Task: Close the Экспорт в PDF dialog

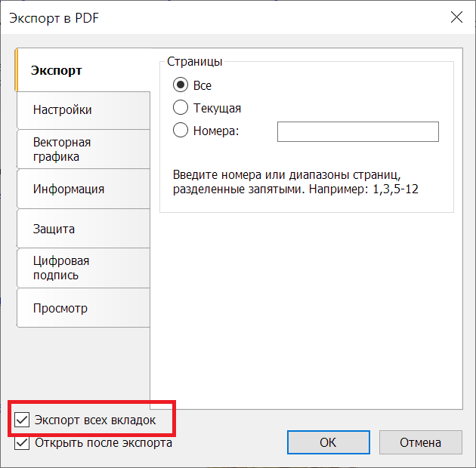Action: pos(456,17)
